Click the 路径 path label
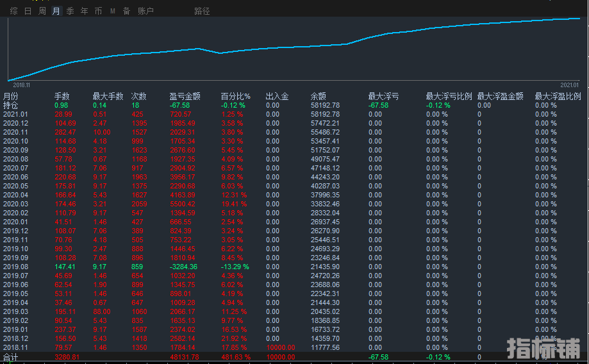589x364 pixels. 202,12
